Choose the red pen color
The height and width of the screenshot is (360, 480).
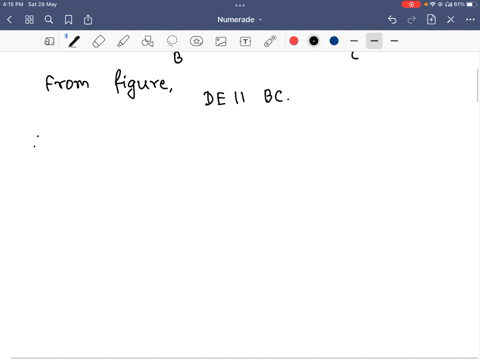[294, 41]
